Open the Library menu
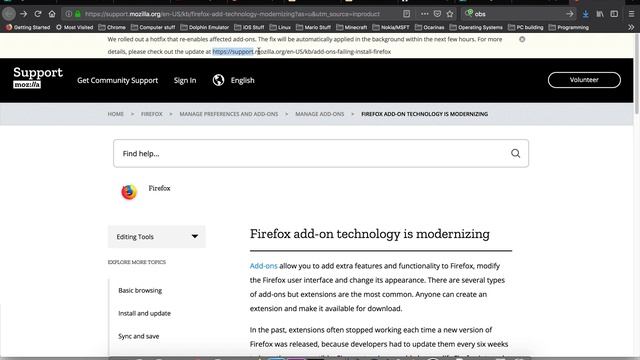The image size is (640, 360). click(600, 14)
